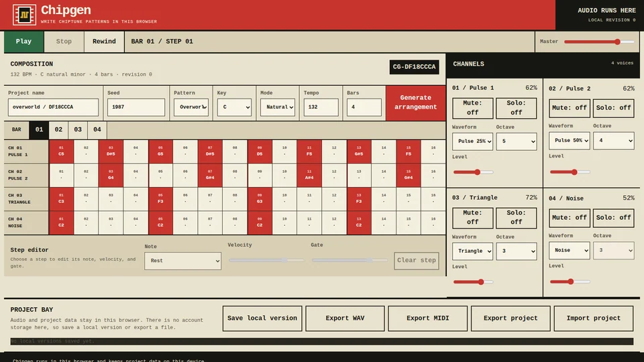The height and width of the screenshot is (362, 644).
Task: Open the Pattern dropdown
Action: pos(191,107)
